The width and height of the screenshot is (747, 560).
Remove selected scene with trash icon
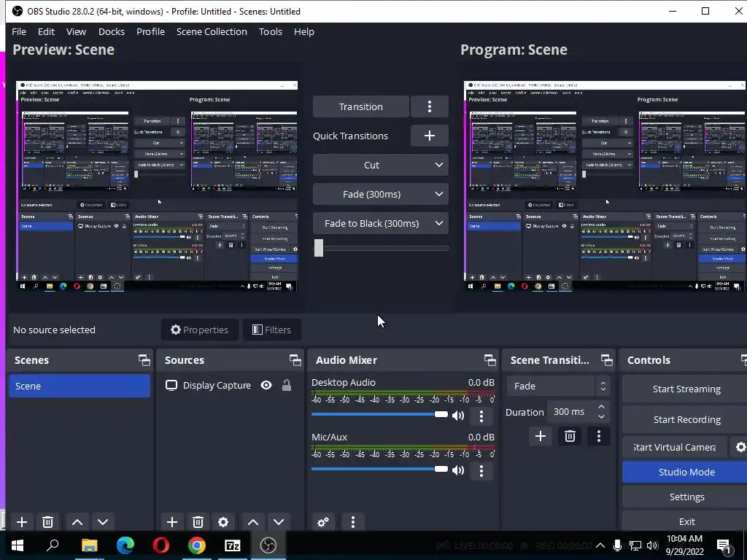(x=47, y=522)
